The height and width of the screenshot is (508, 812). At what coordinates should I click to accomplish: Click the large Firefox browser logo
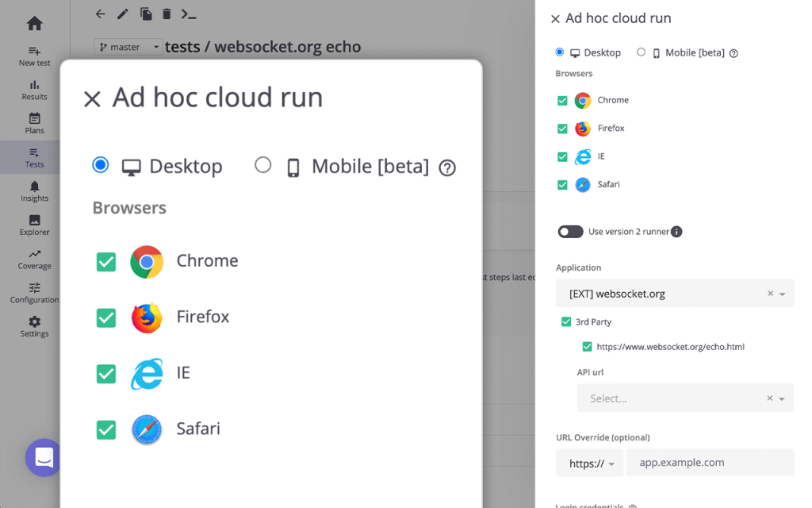147,317
